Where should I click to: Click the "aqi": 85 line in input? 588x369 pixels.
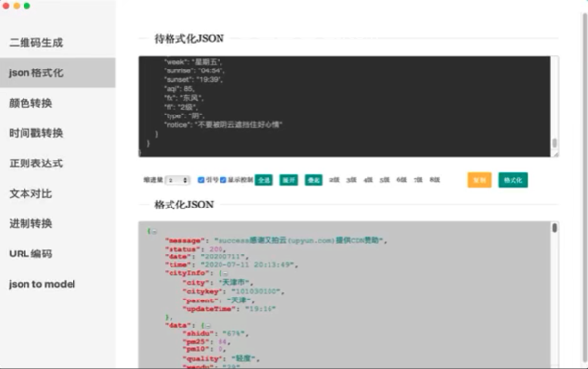tap(179, 89)
